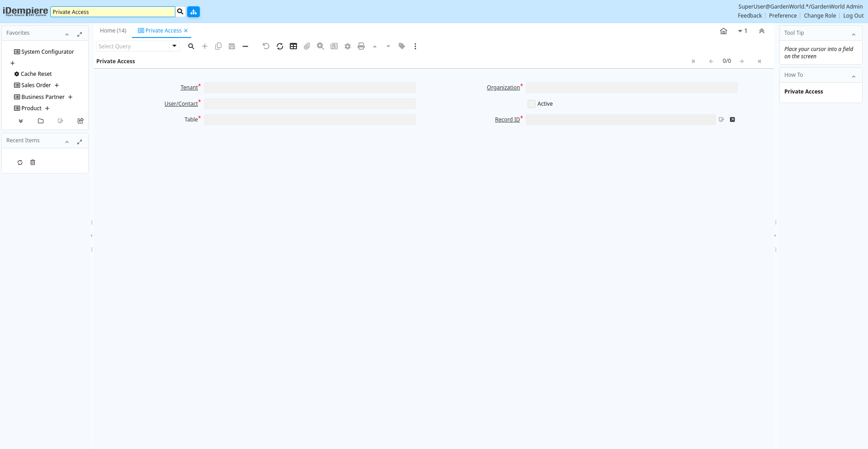The width and height of the screenshot is (868, 449).
Task: Click the Find Record magnifier icon
Action: 191,46
